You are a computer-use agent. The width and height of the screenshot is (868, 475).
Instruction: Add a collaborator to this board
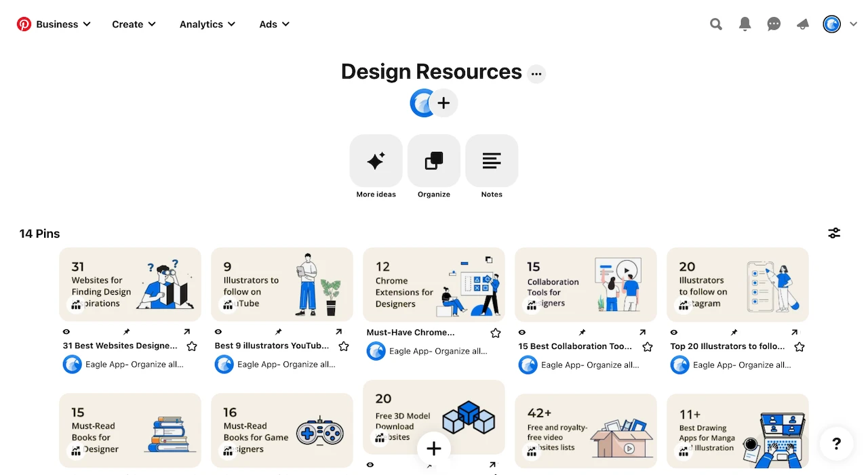pyautogui.click(x=444, y=102)
